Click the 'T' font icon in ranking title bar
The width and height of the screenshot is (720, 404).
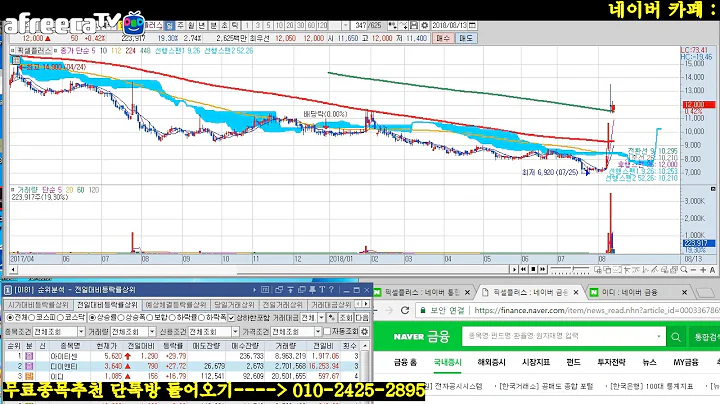[x=322, y=290]
